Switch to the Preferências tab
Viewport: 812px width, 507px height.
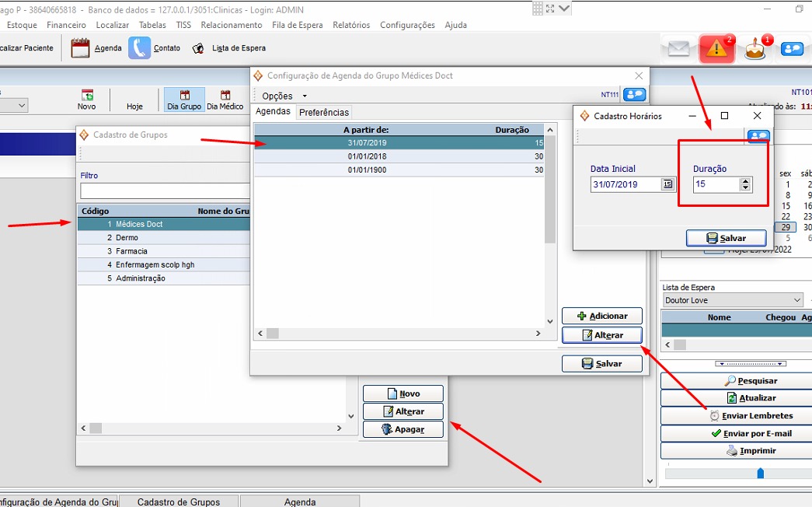click(x=324, y=113)
